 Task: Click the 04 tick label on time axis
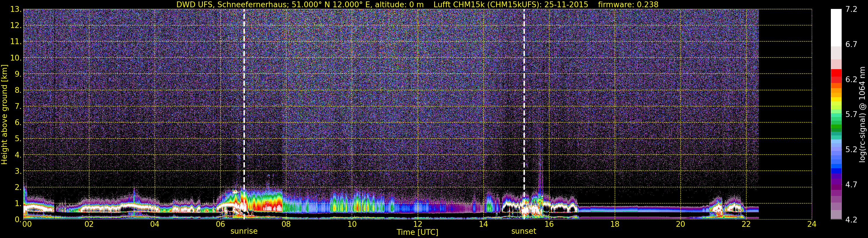tap(154, 224)
